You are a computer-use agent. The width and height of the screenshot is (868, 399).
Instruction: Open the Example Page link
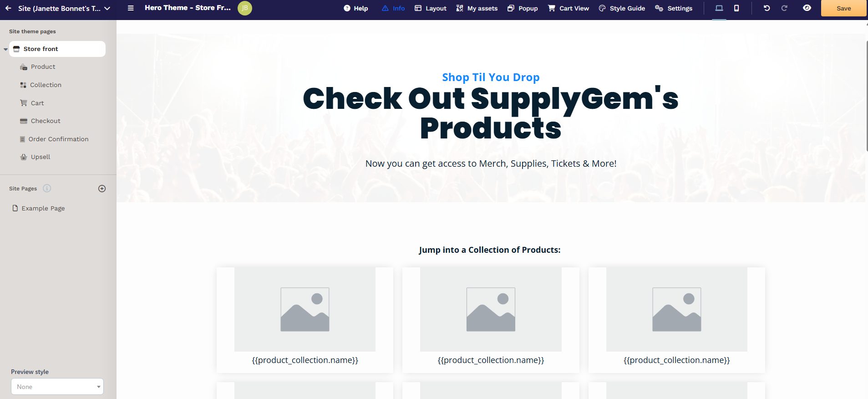point(43,208)
